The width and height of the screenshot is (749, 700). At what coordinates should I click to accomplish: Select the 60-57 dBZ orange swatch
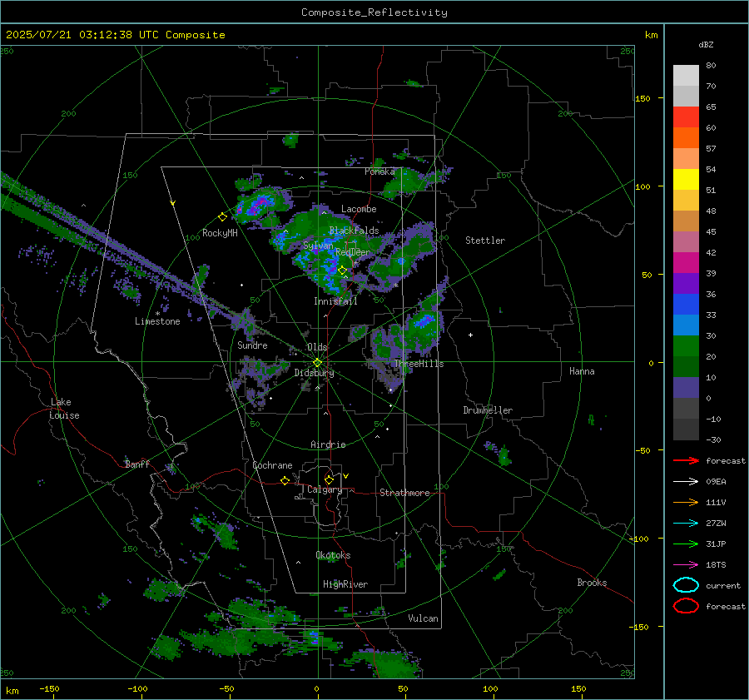[x=686, y=138]
